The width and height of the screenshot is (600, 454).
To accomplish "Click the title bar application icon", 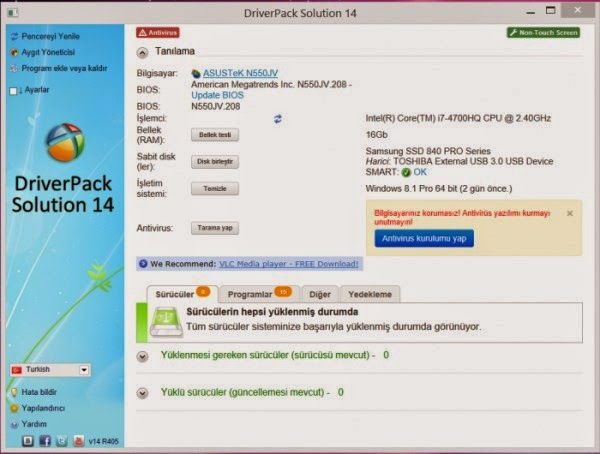I will tap(13, 13).
